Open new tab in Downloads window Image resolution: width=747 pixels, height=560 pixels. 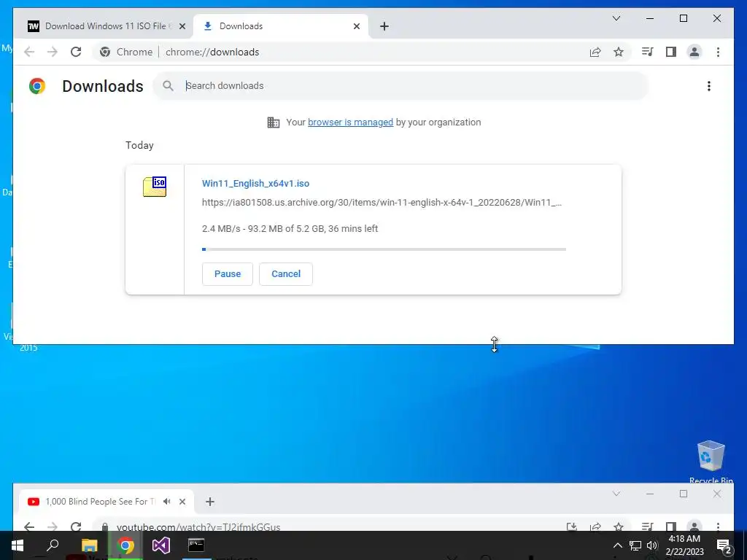tap(384, 26)
